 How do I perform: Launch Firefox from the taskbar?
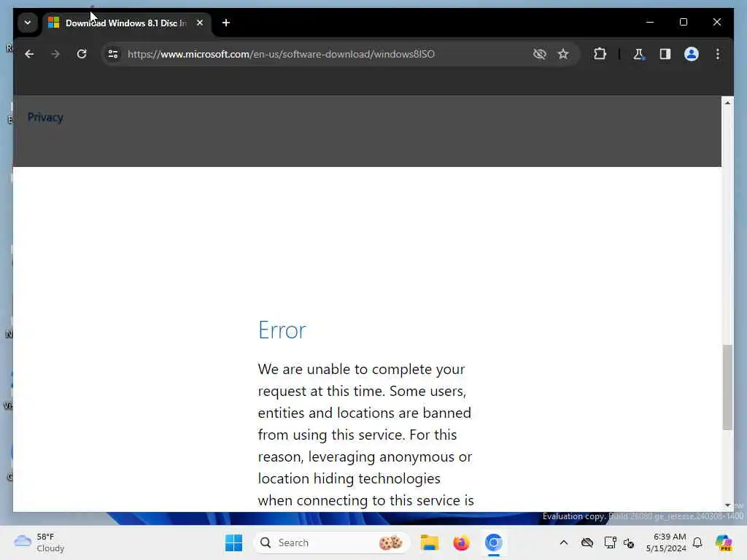(x=461, y=542)
